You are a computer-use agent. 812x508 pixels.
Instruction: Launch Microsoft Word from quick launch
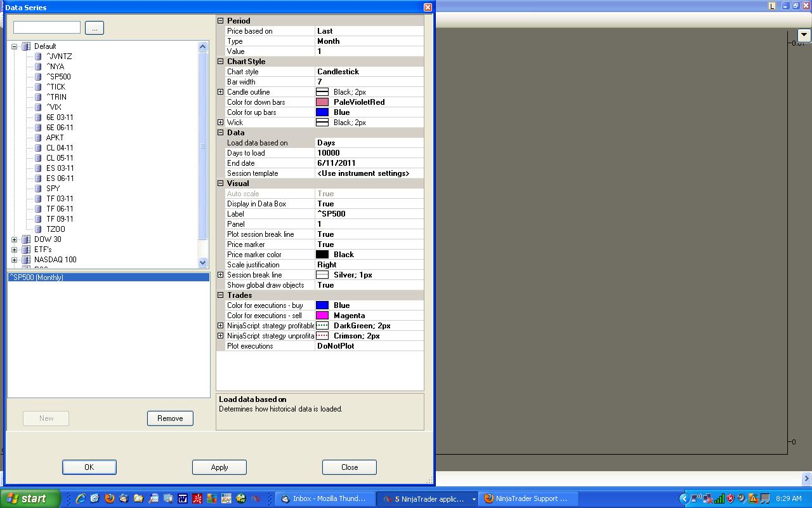click(183, 498)
